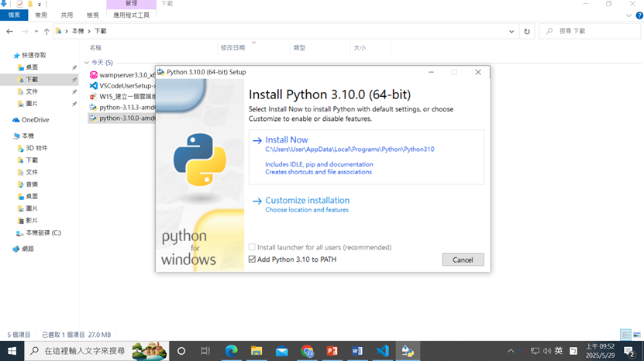Open 音樂 folder under 本機
644x361 pixels.
point(32,184)
